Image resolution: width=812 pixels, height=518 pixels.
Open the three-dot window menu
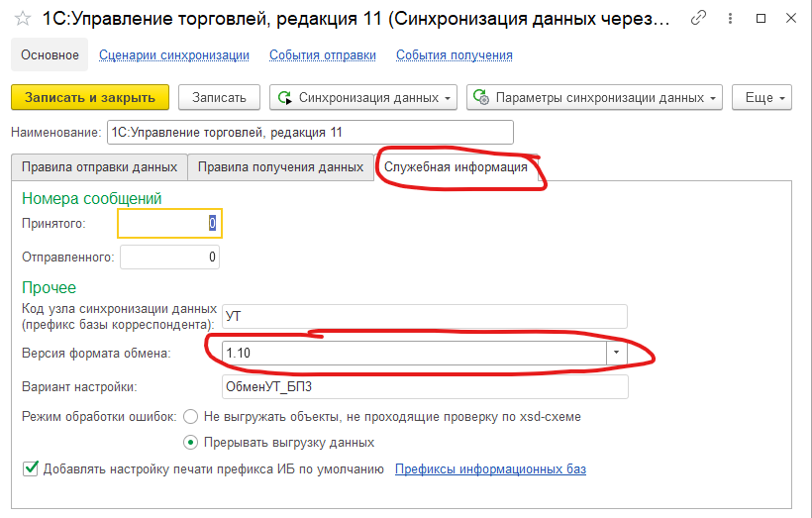point(730,19)
